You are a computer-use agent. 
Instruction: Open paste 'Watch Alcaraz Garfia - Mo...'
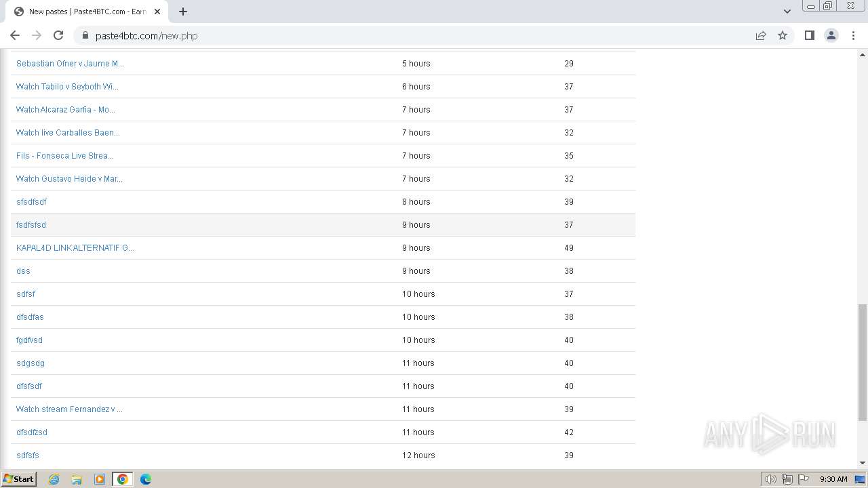point(66,110)
